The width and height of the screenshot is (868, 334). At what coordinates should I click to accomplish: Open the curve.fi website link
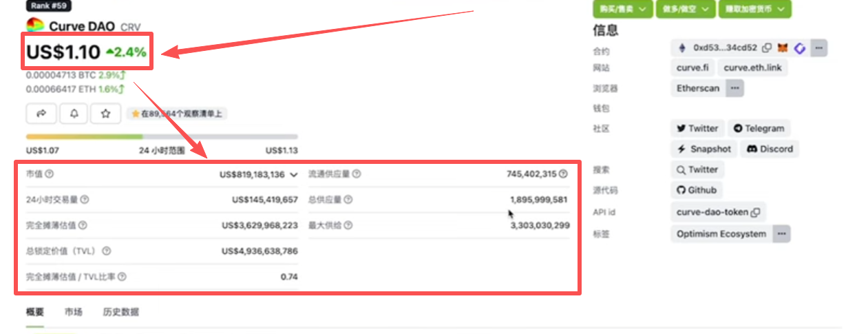pos(692,67)
